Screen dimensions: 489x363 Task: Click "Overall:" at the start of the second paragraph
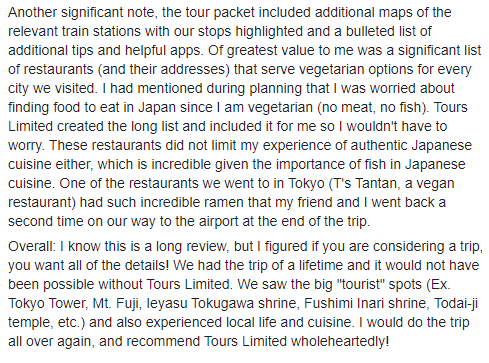click(x=32, y=247)
